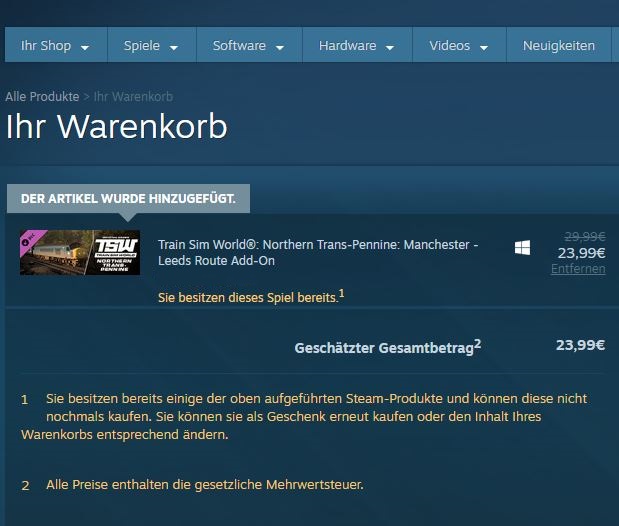Viewport: 619px width, 526px height.
Task: Click the Sie besitzen dieses Spiel bereits notice
Action: point(251,297)
